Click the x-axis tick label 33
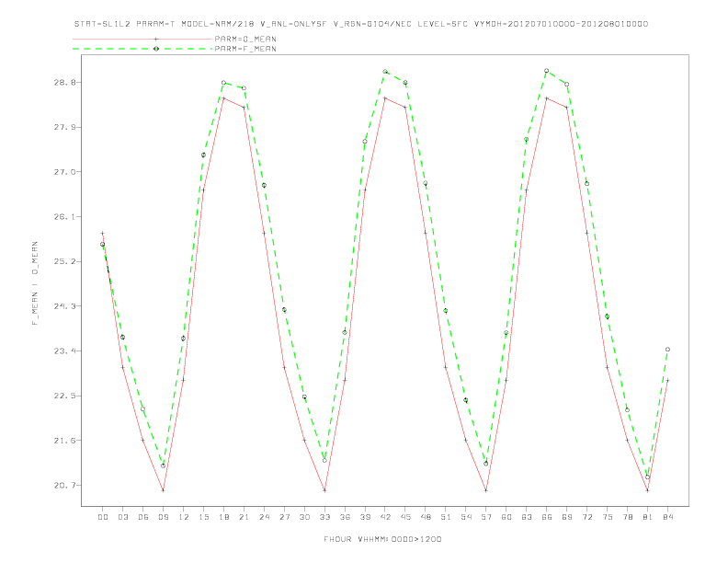This screenshot has width=728, height=563. point(325,517)
